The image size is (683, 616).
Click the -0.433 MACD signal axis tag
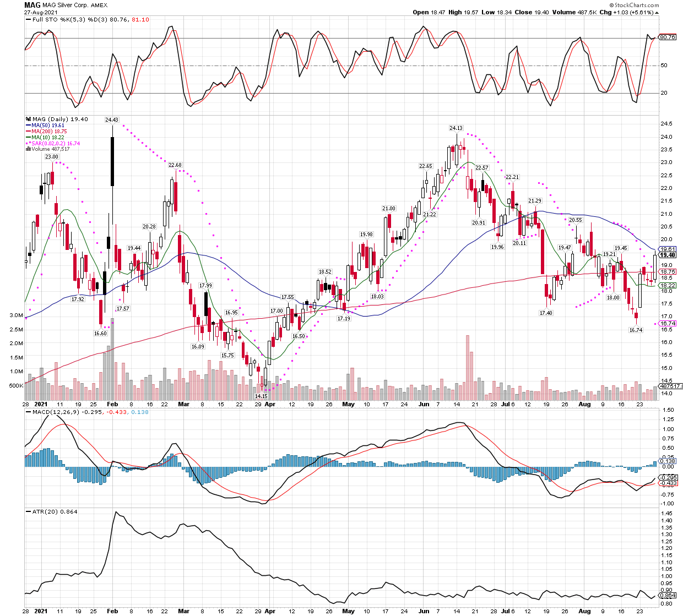(668, 483)
